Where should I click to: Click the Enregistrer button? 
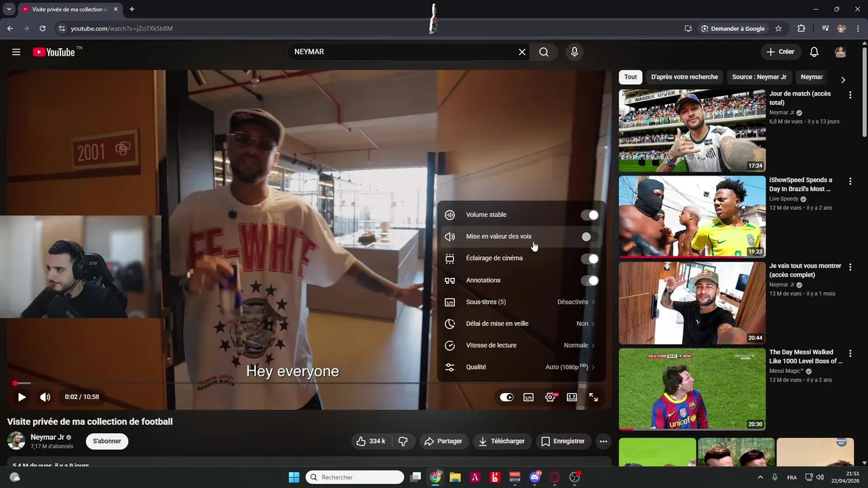(x=563, y=441)
